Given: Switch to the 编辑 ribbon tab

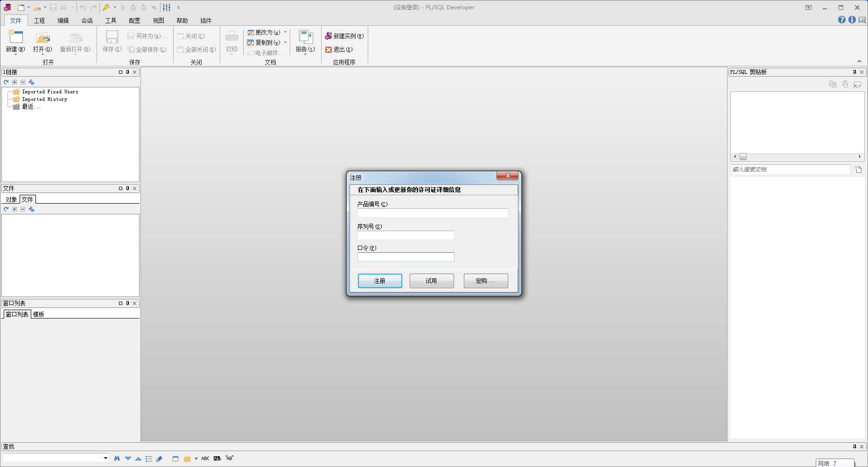Looking at the screenshot, I should click(x=63, y=21).
